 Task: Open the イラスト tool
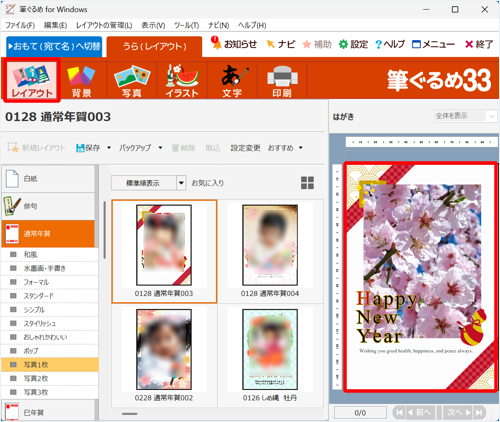[182, 81]
